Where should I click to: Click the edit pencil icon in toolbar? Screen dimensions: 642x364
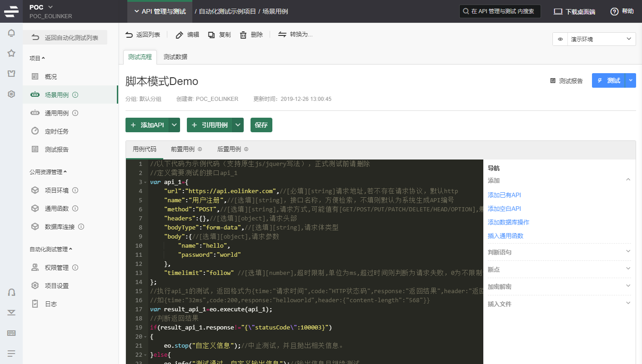click(180, 35)
